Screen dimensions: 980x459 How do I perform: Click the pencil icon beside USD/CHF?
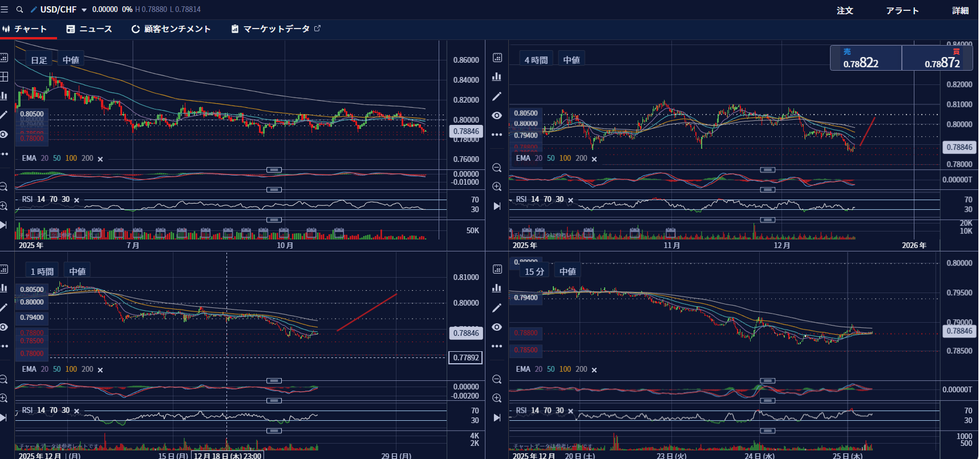coord(34,10)
